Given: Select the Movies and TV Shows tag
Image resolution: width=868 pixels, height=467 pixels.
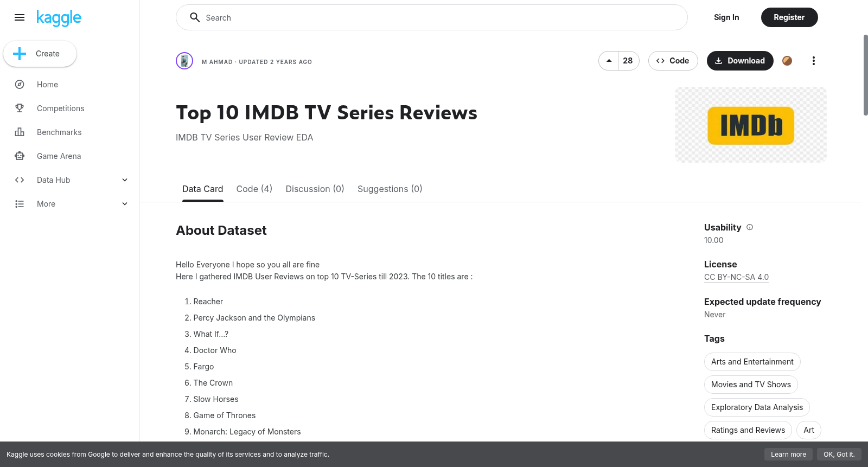Looking at the screenshot, I should [751, 385].
